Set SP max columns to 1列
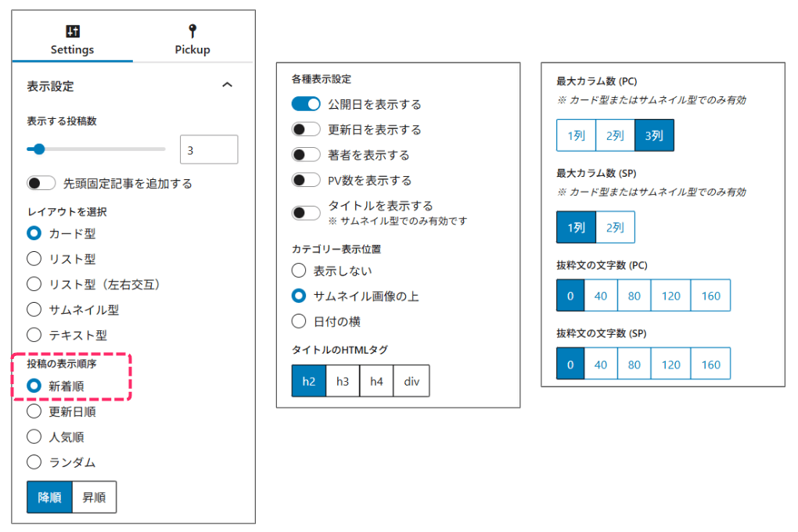 click(576, 227)
